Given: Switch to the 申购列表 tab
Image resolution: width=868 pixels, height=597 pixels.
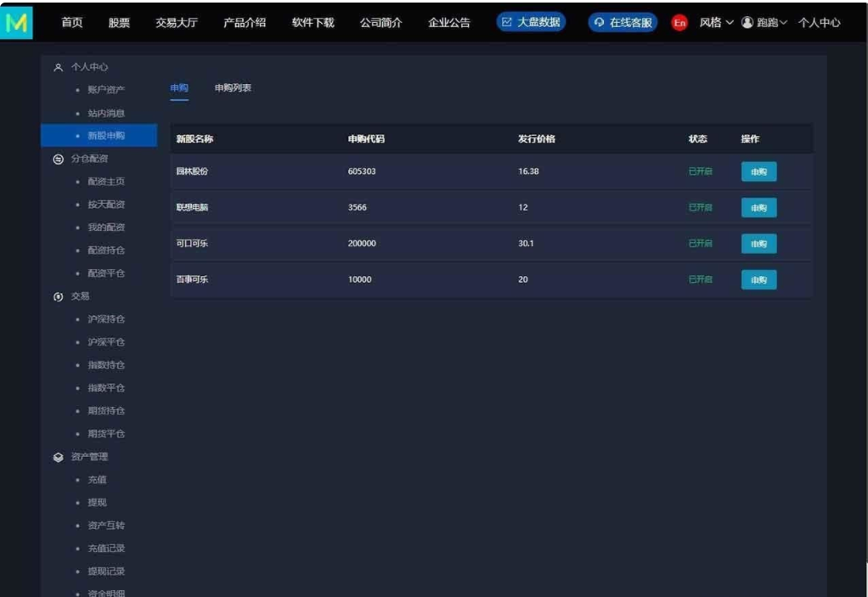Looking at the screenshot, I should click(x=233, y=88).
